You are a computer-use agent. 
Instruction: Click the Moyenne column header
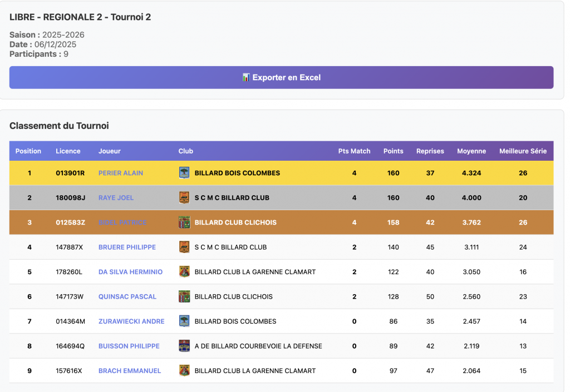[x=471, y=151]
